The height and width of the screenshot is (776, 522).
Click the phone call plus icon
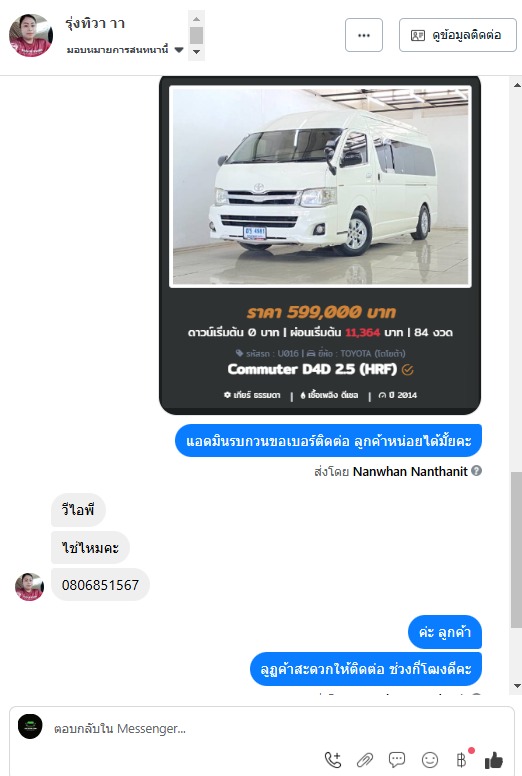point(332,760)
